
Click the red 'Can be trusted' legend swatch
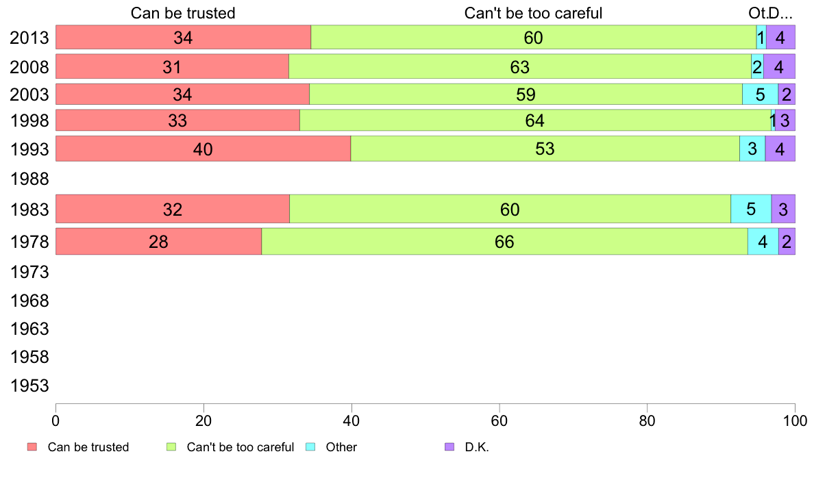click(32, 447)
